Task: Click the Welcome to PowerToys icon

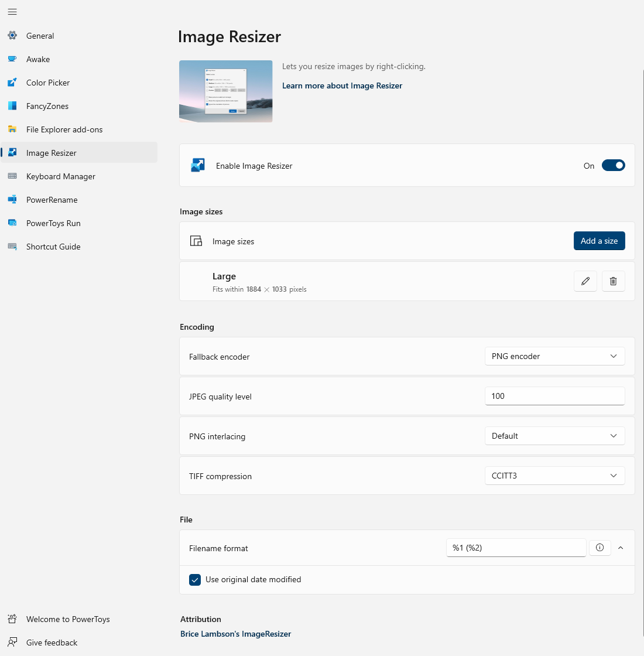Action: tap(12, 619)
